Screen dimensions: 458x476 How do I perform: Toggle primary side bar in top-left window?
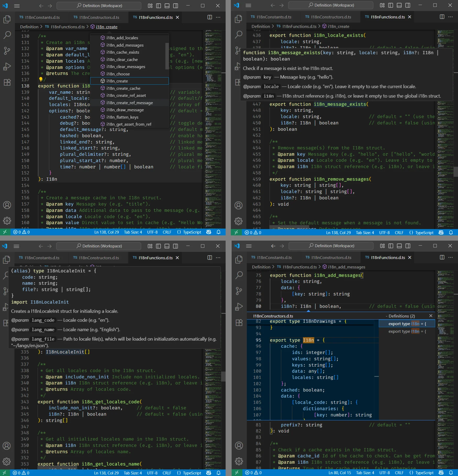coord(159,6)
